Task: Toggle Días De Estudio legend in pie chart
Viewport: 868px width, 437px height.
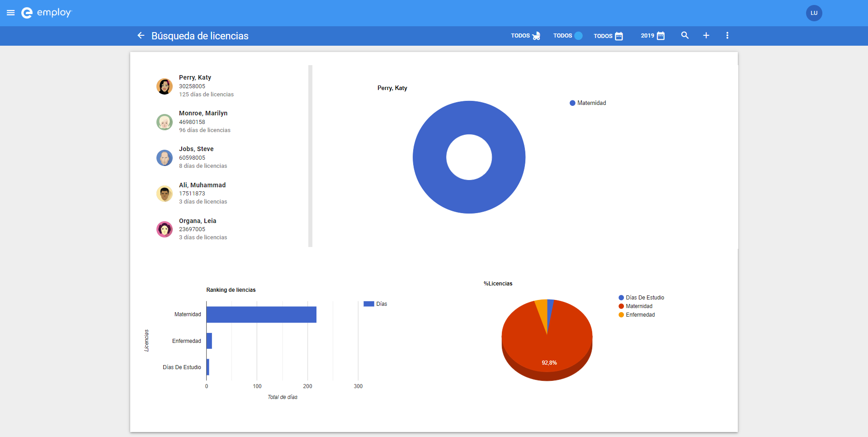Action: tap(642, 298)
